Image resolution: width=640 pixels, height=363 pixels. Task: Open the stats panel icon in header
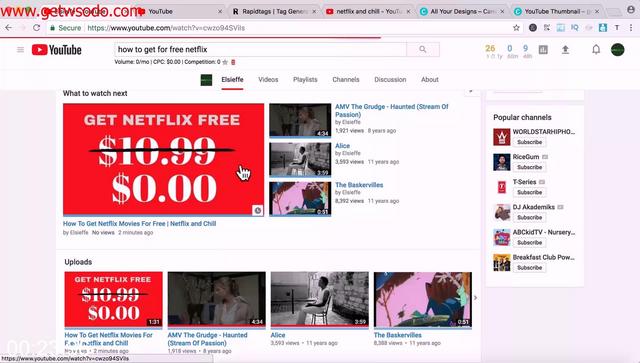[543, 50]
